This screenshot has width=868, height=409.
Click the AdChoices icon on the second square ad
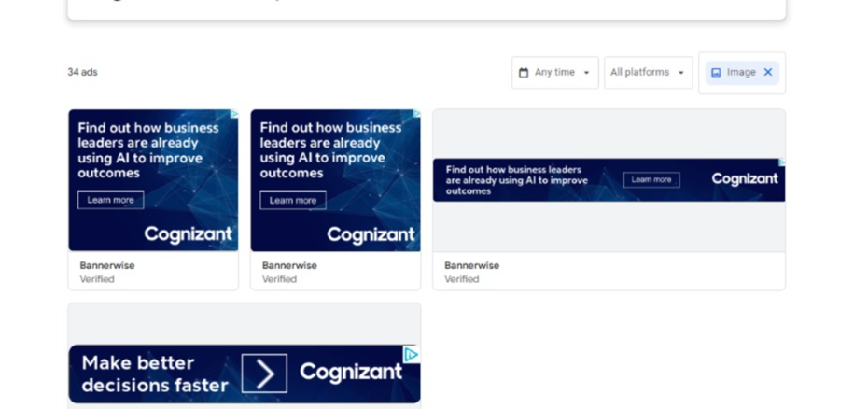pyautogui.click(x=416, y=114)
